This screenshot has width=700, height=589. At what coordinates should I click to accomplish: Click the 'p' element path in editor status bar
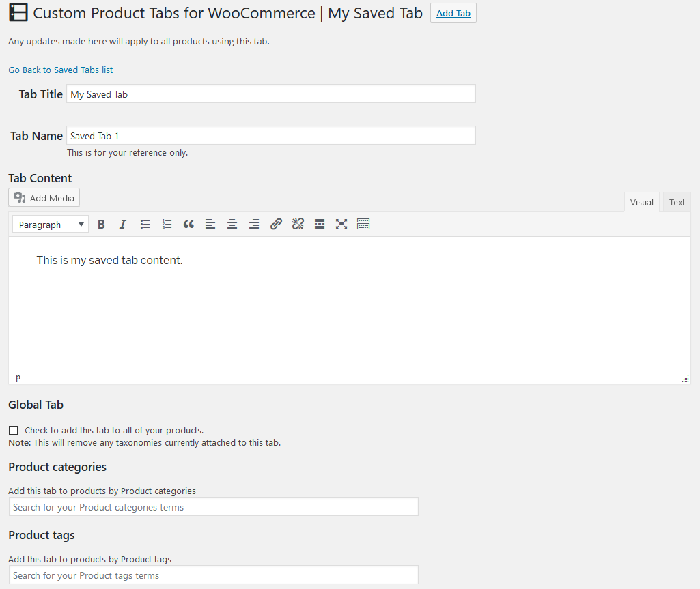(x=18, y=377)
